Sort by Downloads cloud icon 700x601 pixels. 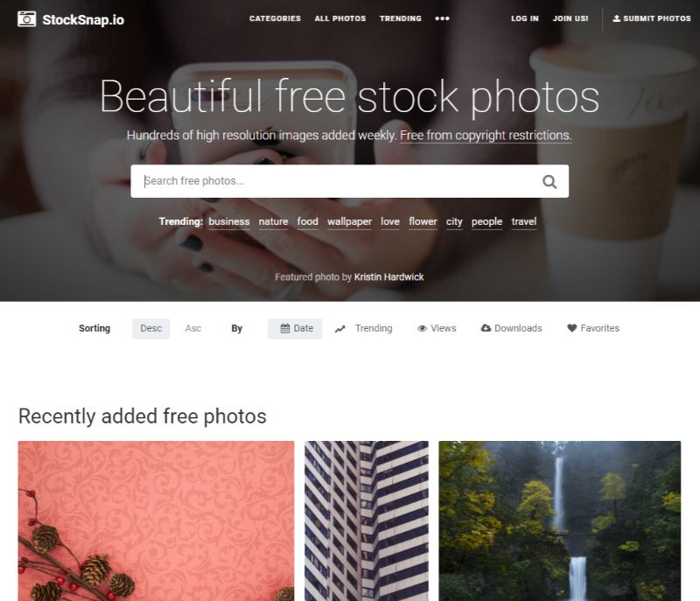click(486, 328)
